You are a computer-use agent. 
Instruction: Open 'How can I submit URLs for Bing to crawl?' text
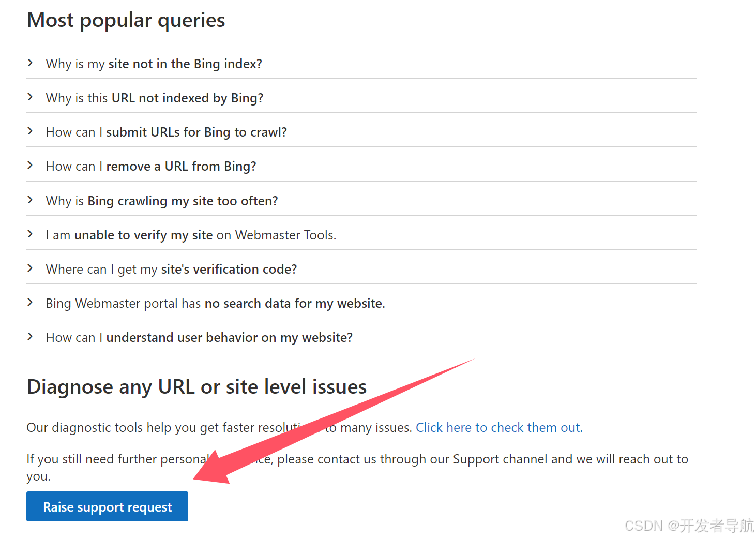[x=167, y=132]
